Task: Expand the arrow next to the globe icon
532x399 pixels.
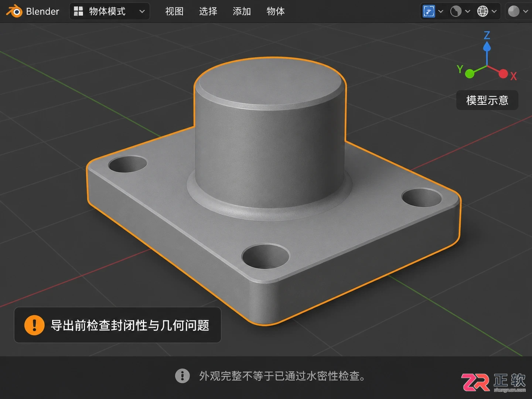Action: 494,11
